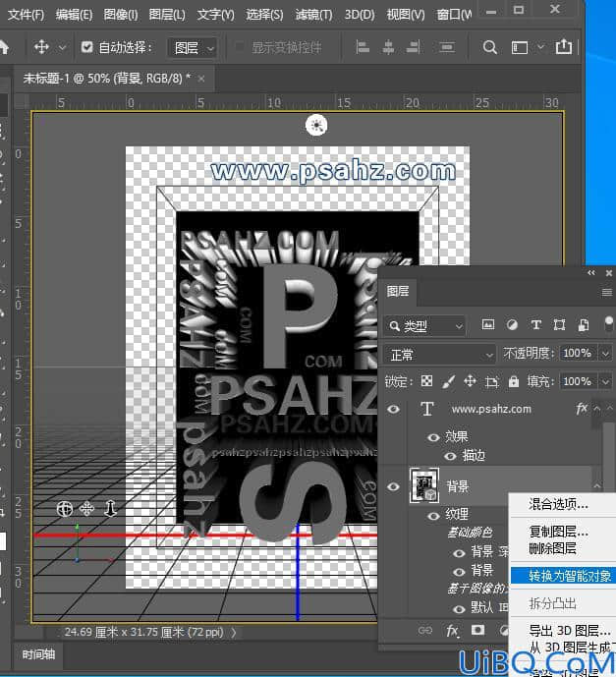The image size is (616, 677).
Task: Toggle visibility of 纹理 textures
Action: 433,516
